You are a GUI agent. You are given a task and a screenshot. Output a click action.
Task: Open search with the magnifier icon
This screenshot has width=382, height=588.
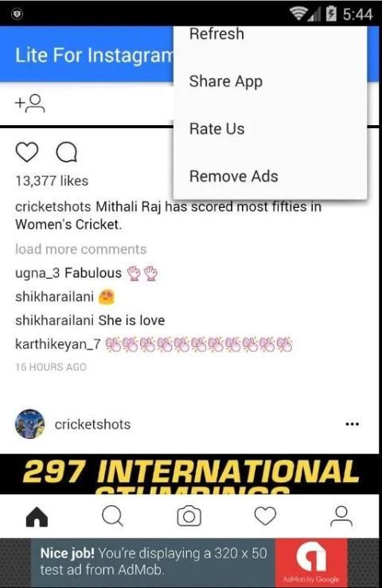pyautogui.click(x=112, y=516)
